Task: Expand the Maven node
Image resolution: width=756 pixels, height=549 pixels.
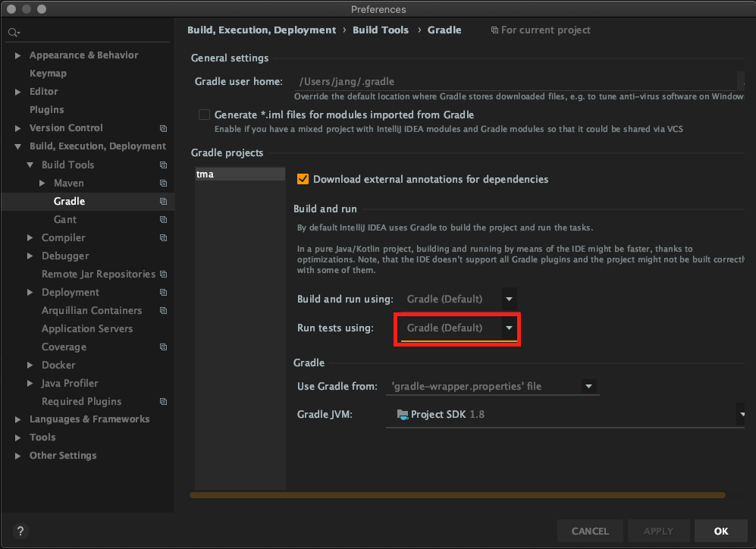Action: (42, 184)
